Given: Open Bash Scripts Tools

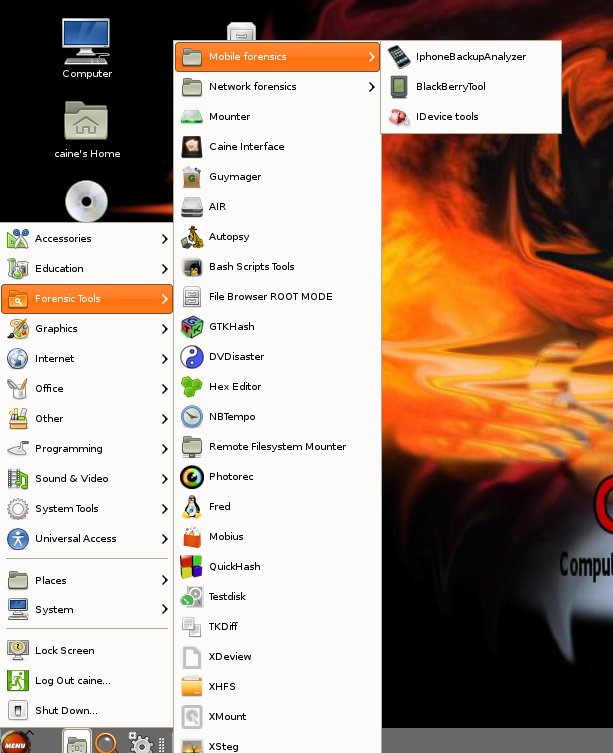Looking at the screenshot, I should 277,267.
